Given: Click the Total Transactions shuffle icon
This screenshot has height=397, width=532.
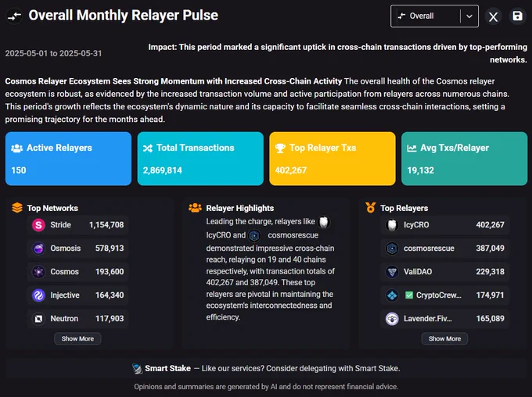Looking at the screenshot, I should 148,148.
